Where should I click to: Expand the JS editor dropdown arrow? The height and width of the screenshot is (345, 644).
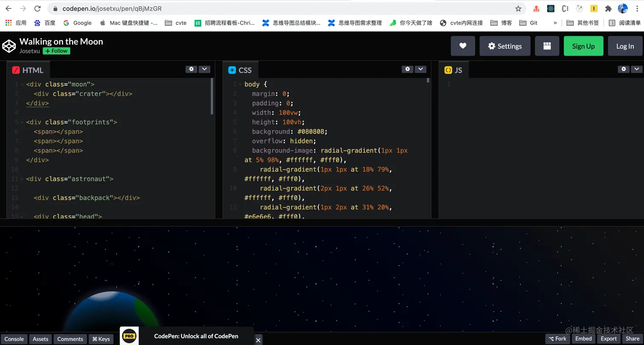637,69
